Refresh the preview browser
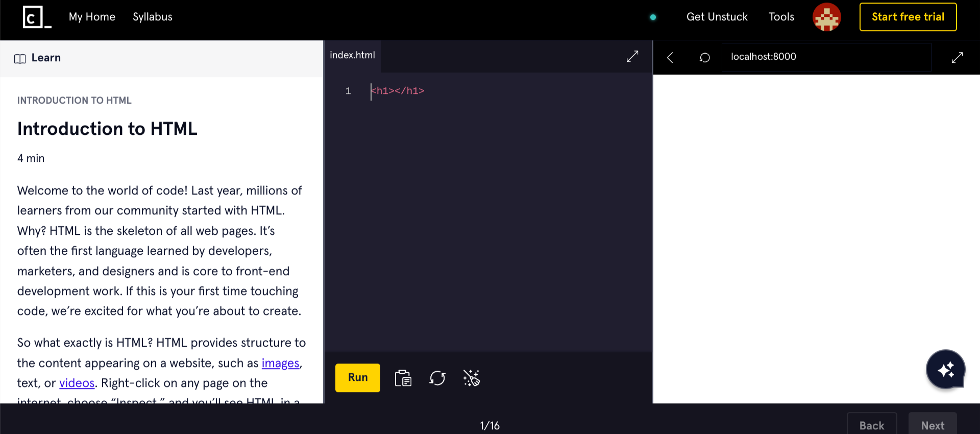The image size is (980, 434). [704, 58]
